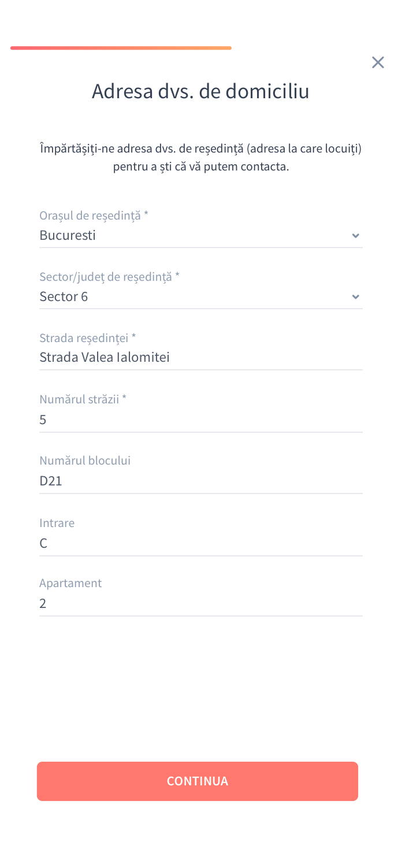Focus the Strada Valea Ialomitei input
402x868 pixels.
point(200,358)
